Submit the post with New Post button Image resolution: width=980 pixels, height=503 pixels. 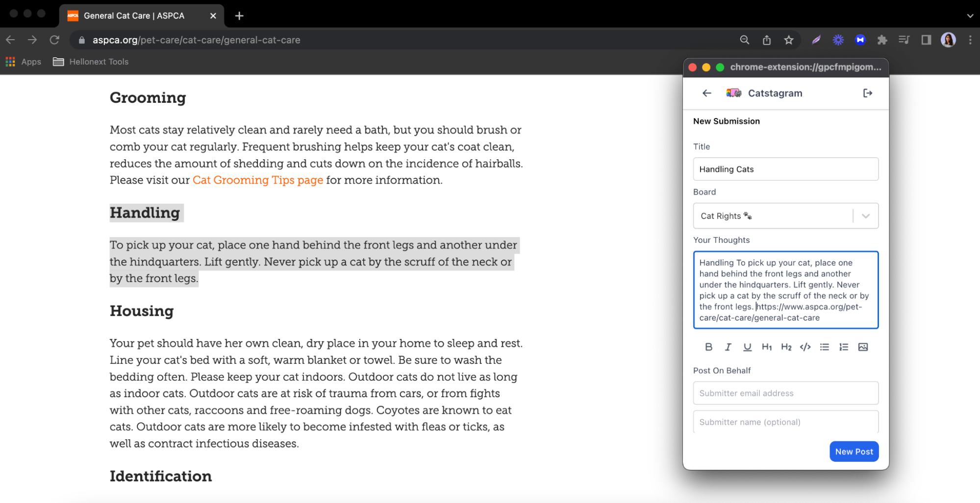point(854,451)
